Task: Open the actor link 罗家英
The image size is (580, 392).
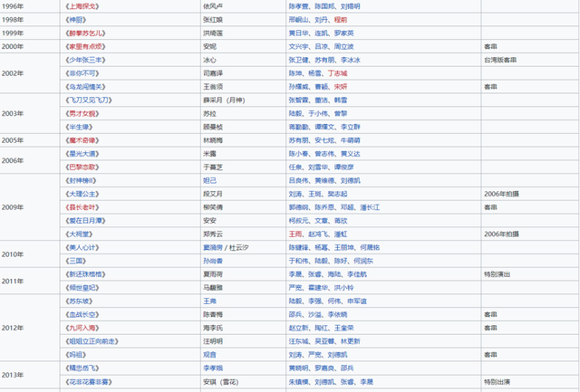Action: (344, 33)
